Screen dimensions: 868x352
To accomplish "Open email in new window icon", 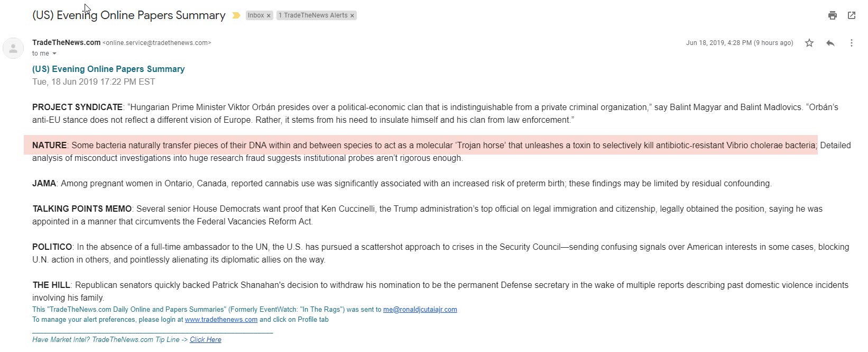I will point(852,15).
